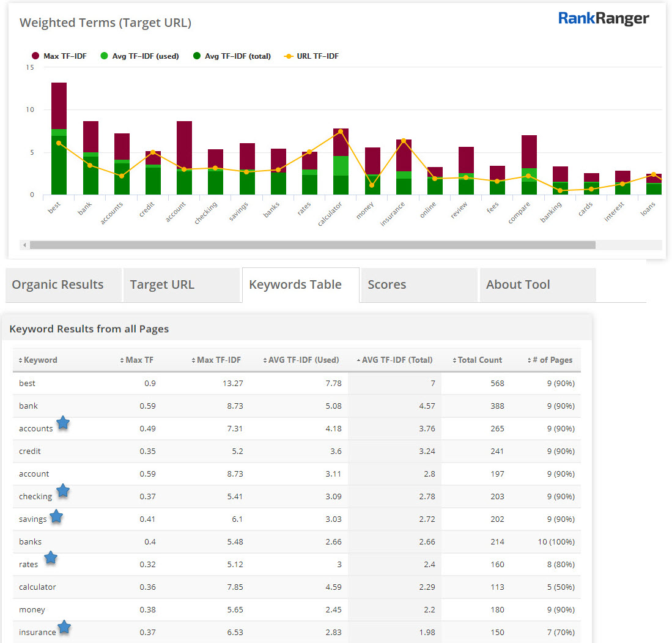
Task: Hide the URL TF-IDF line series
Action: 311,56
